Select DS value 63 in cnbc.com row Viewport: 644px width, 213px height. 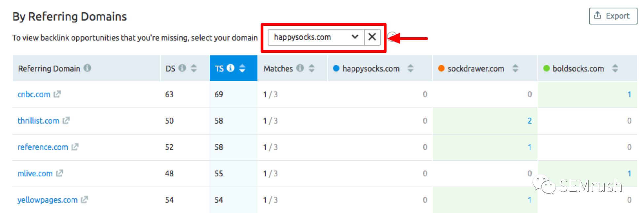[x=169, y=94]
